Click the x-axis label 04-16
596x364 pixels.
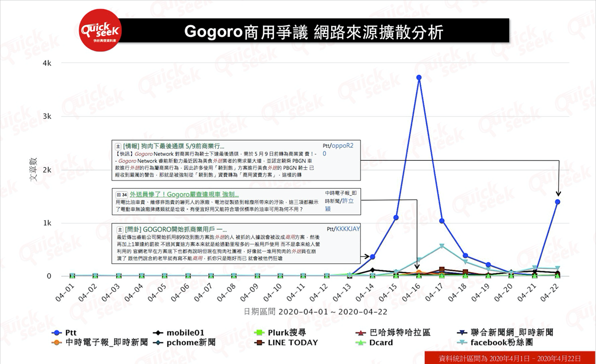411,292
